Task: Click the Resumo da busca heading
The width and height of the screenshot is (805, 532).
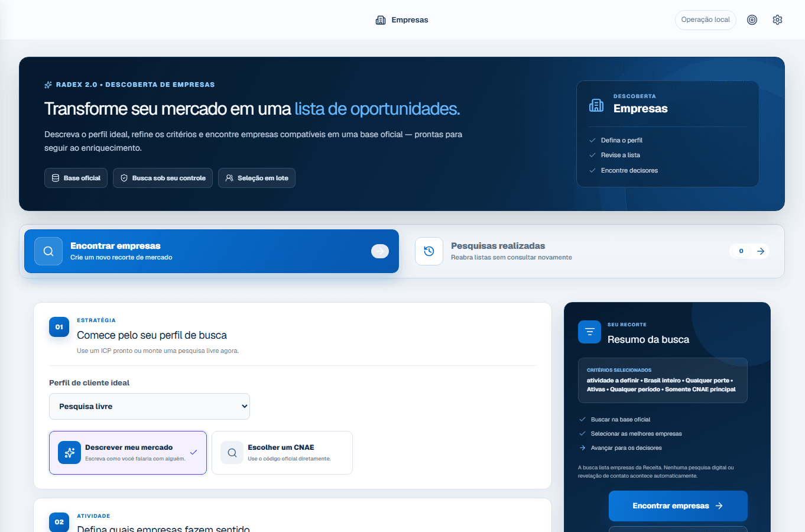Action: point(648,339)
